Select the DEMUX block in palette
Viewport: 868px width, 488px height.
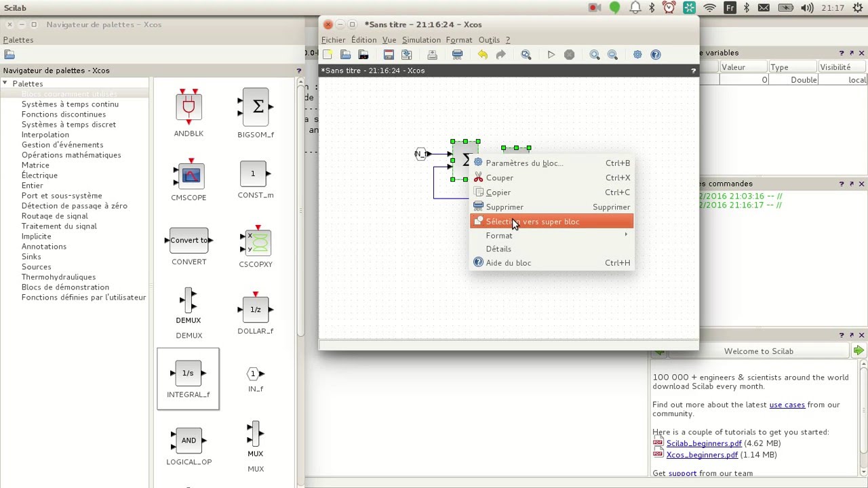[x=189, y=314]
